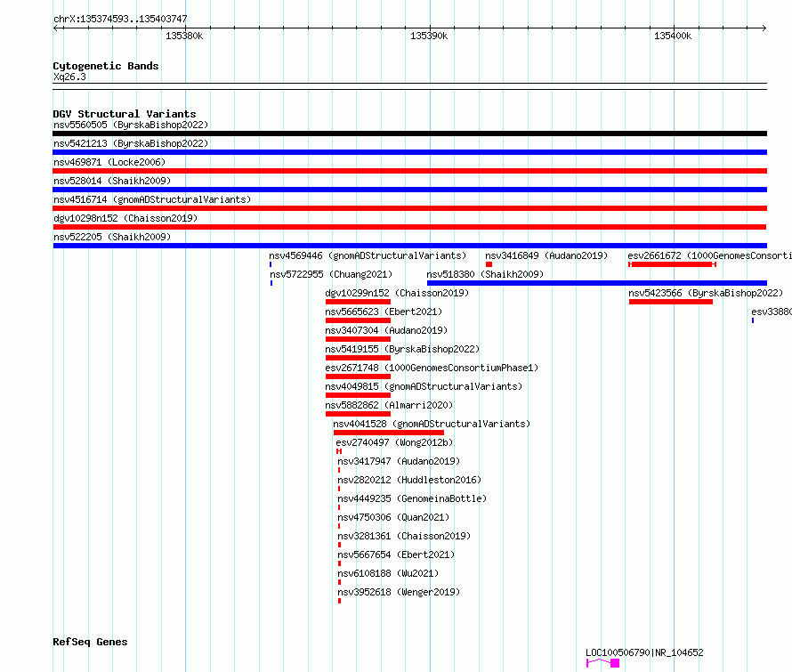Open nsv4041528 (gnomADStructuralVariants) variant

432,424
